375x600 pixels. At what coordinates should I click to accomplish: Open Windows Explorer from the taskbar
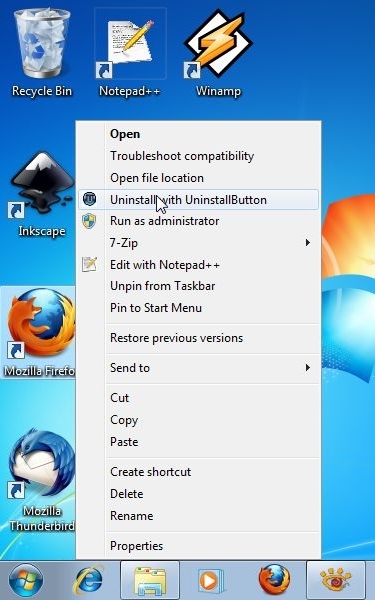150,580
